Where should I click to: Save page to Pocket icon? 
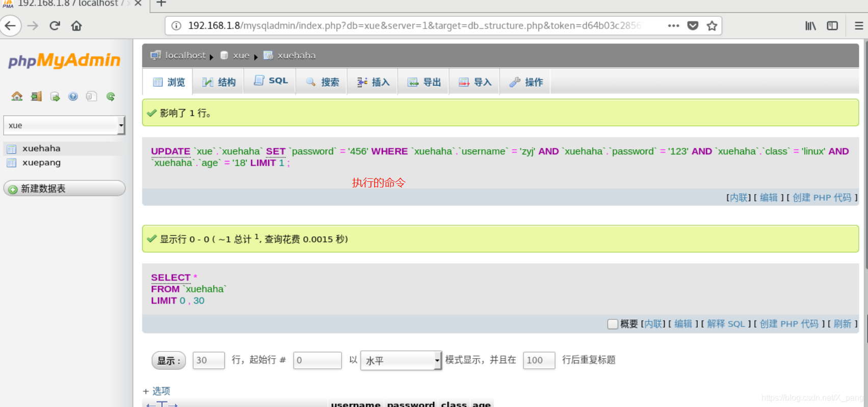[693, 25]
